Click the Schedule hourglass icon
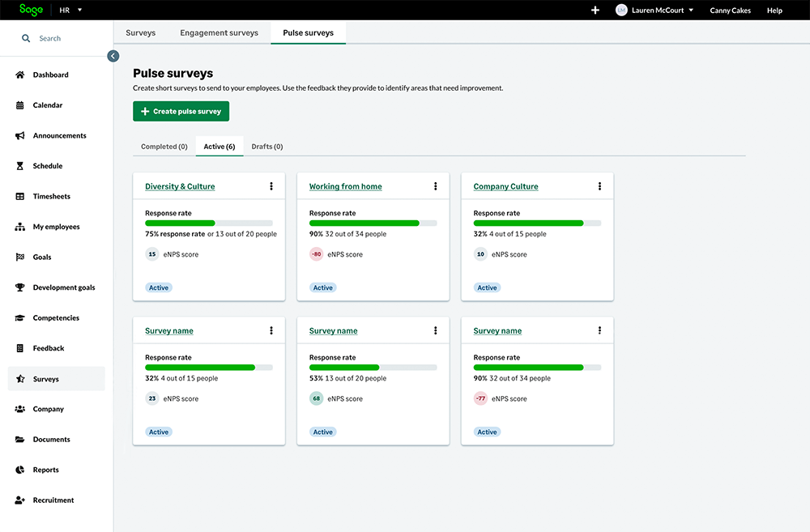 coord(20,166)
